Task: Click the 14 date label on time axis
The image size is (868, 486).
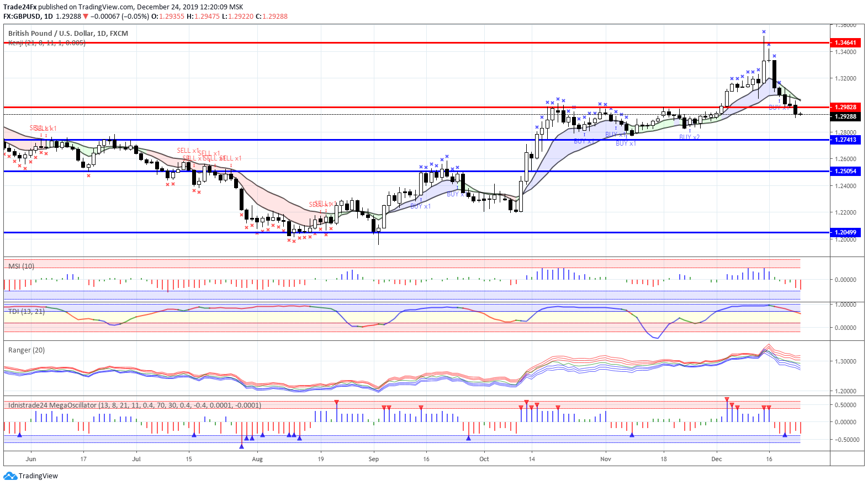Action: point(532,459)
